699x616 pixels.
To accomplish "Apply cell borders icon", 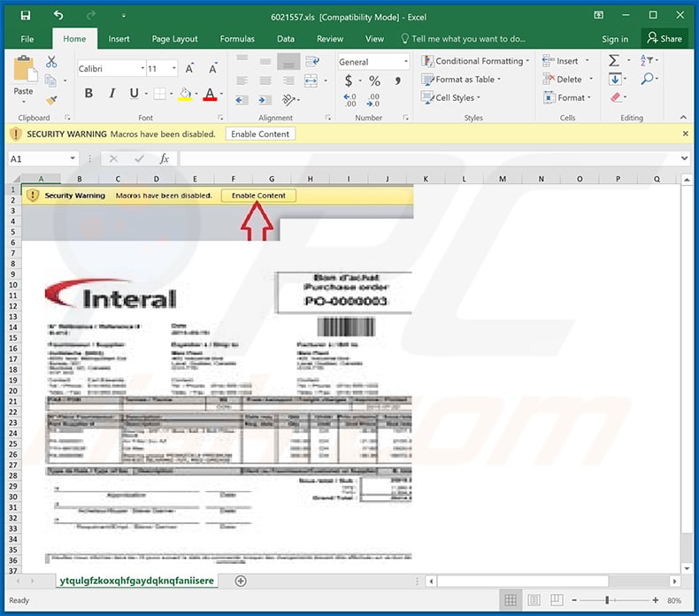I will (x=159, y=94).
